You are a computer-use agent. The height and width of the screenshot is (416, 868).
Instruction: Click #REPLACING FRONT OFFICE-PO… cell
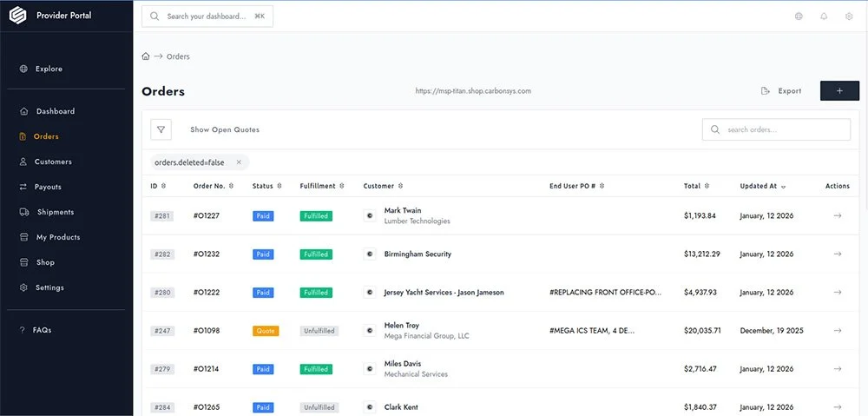pos(606,292)
